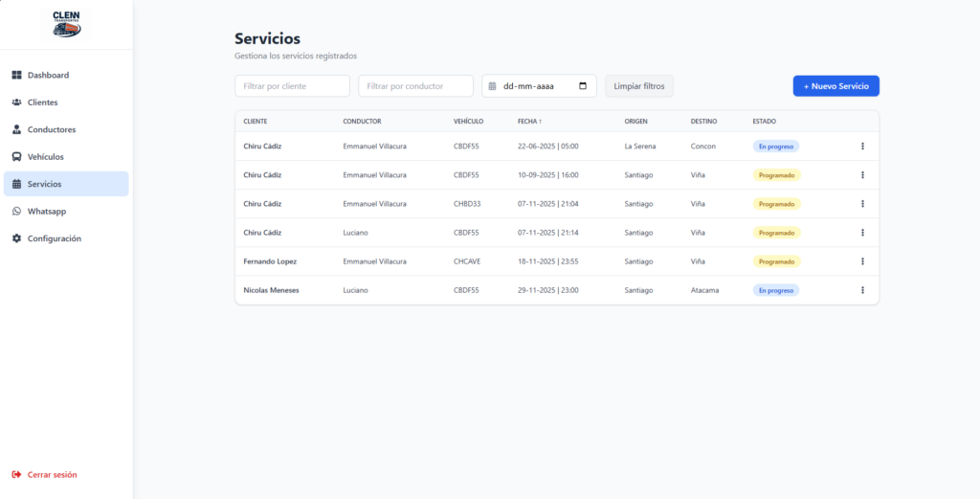
Task: Click the Configuración gear icon
Action: (16, 238)
